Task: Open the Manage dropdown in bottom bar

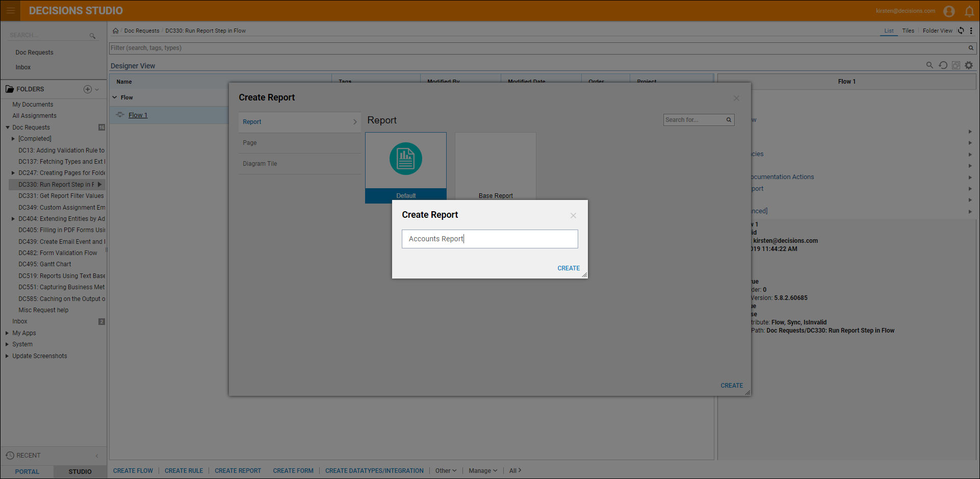Action: (x=483, y=471)
